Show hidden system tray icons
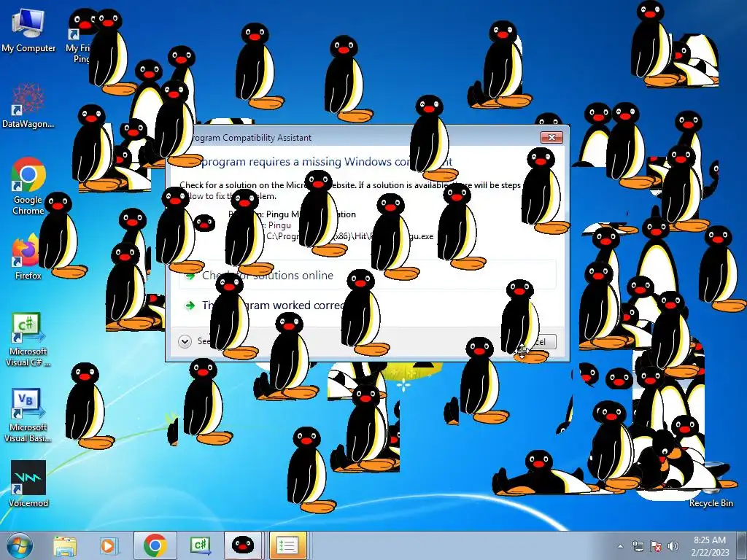Screen dimensions: 747x560 (x=620, y=546)
